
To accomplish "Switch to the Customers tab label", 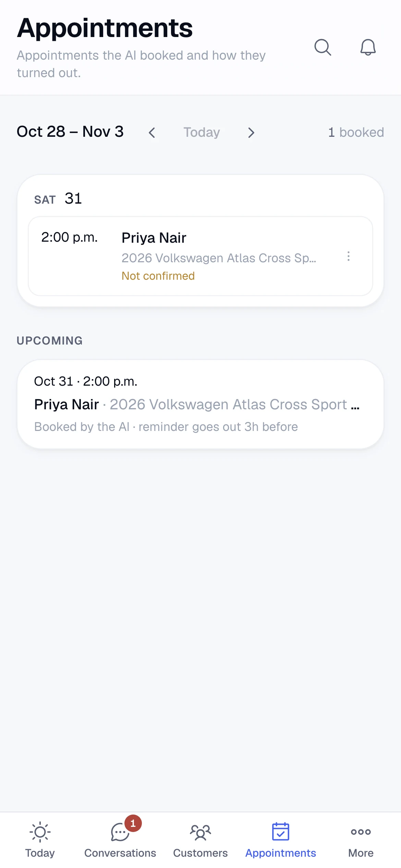I will coord(200,853).
